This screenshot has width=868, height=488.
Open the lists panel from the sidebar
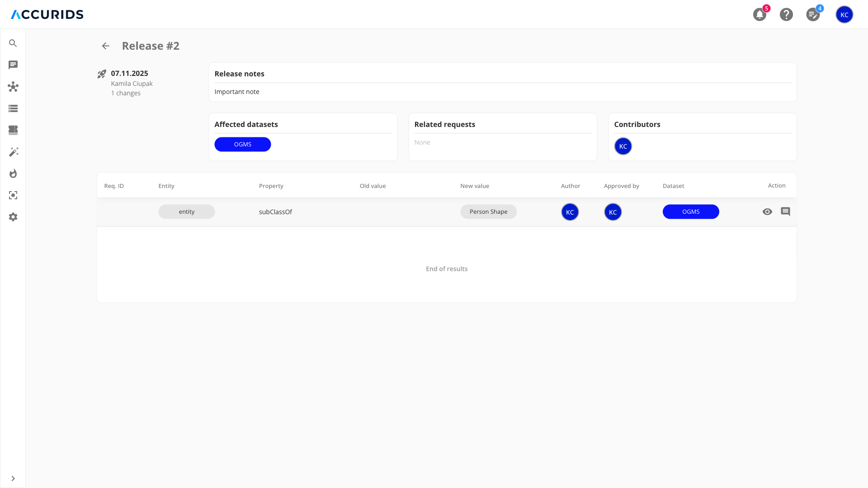[x=13, y=108]
